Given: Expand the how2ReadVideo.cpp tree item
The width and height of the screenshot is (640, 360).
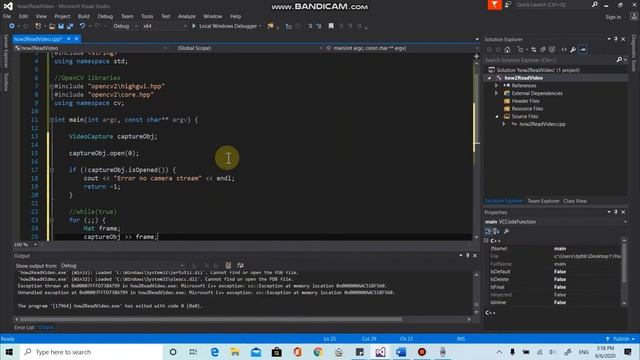Looking at the screenshot, I should 504,124.
